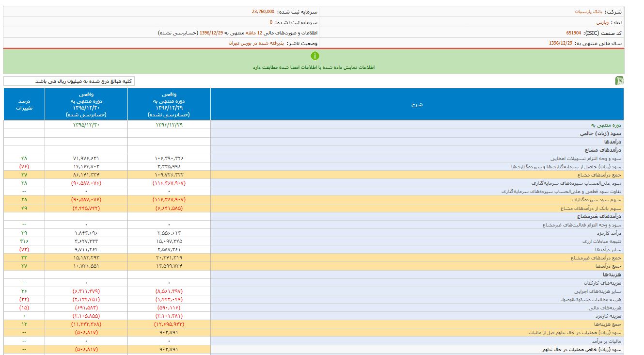Image resolution: width=644 pixels, height=355 pixels.
Task: Click value (۶,۶۴۱,۵۸۵) bank share 1396
Action: (169, 208)
